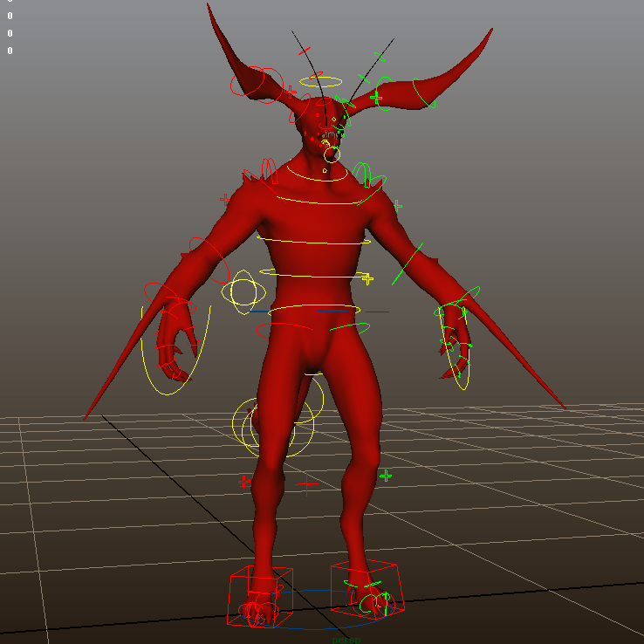Select the large red cross locator between the knees

pyautogui.click(x=306, y=483)
